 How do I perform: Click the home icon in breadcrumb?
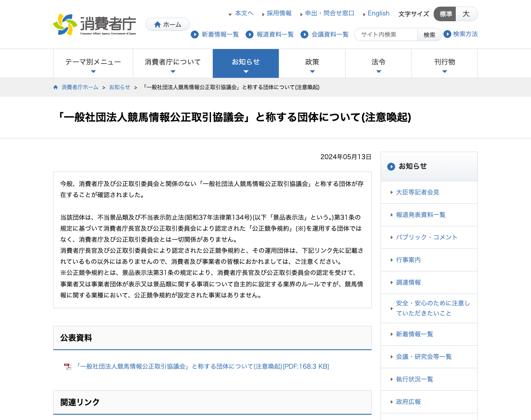pos(56,87)
